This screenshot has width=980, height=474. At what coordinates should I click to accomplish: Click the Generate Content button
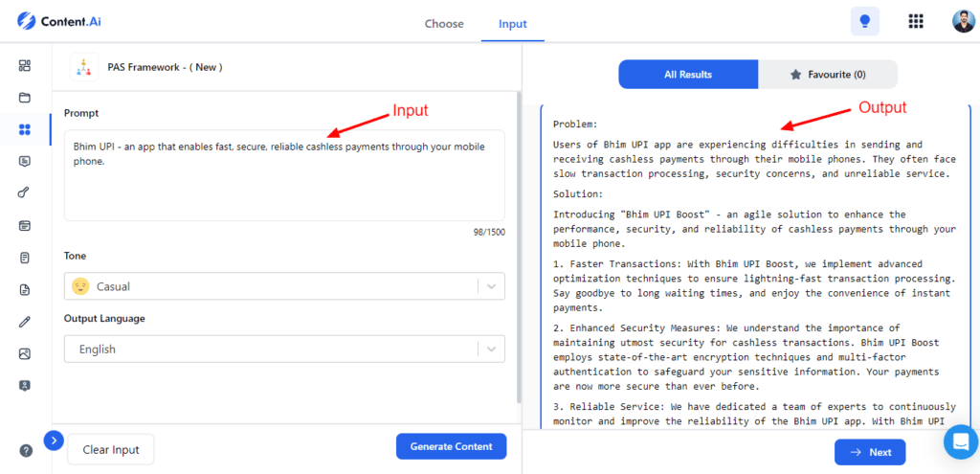coord(451,446)
